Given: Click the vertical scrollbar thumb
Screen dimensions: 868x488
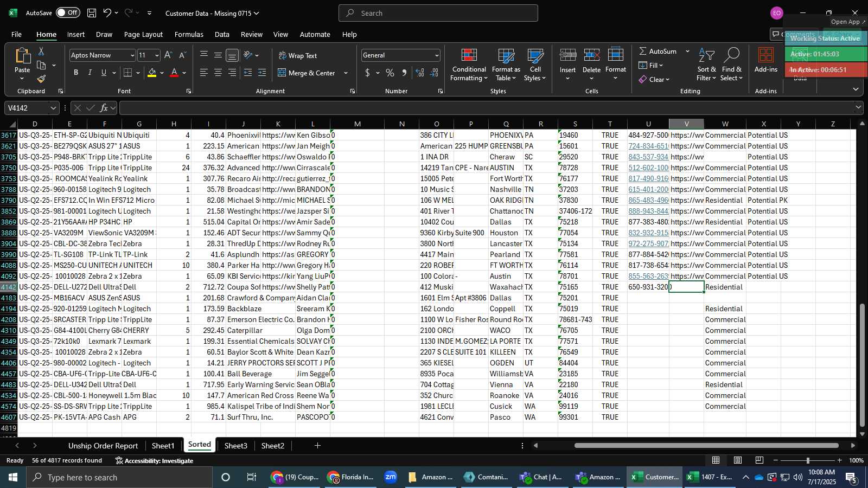Looking at the screenshot, I should pyautogui.click(x=862, y=365).
